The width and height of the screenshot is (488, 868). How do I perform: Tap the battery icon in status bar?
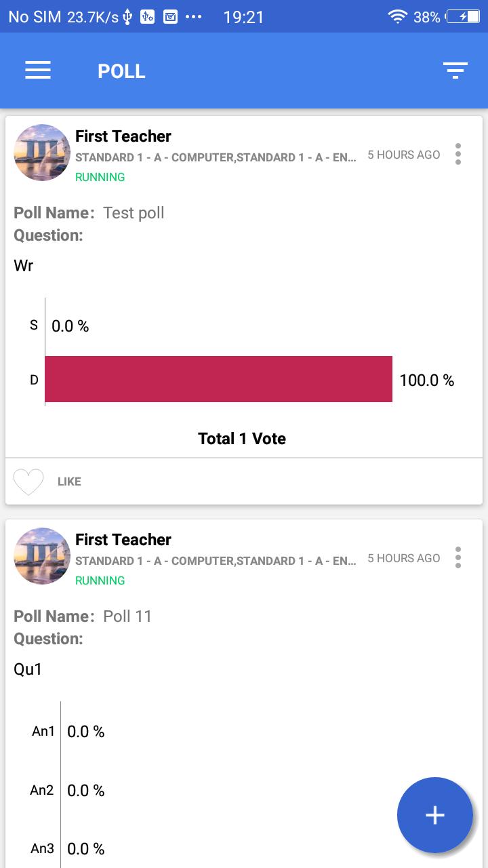(465, 17)
